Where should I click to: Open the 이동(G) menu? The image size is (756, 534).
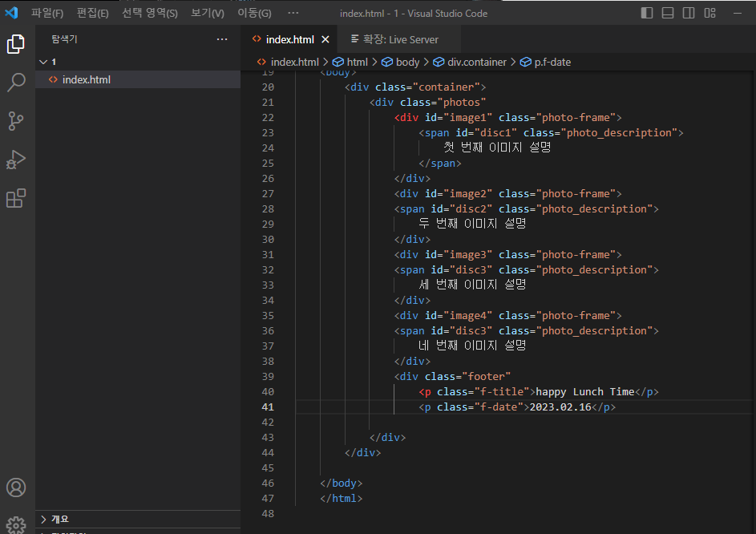pyautogui.click(x=255, y=13)
